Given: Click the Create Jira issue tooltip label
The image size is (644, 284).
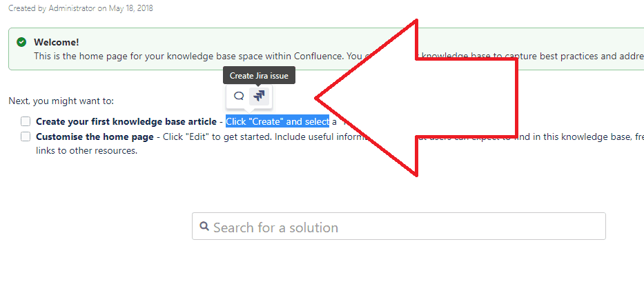Looking at the screenshot, I should pyautogui.click(x=259, y=76).
